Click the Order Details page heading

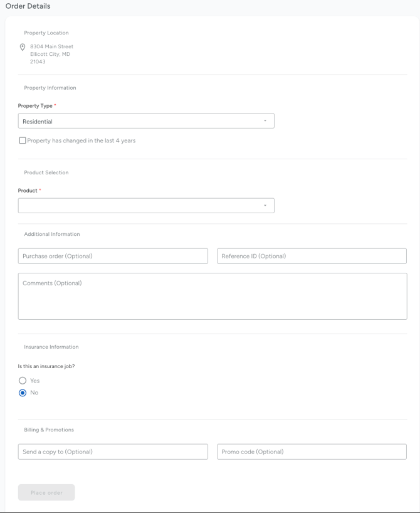tap(28, 6)
